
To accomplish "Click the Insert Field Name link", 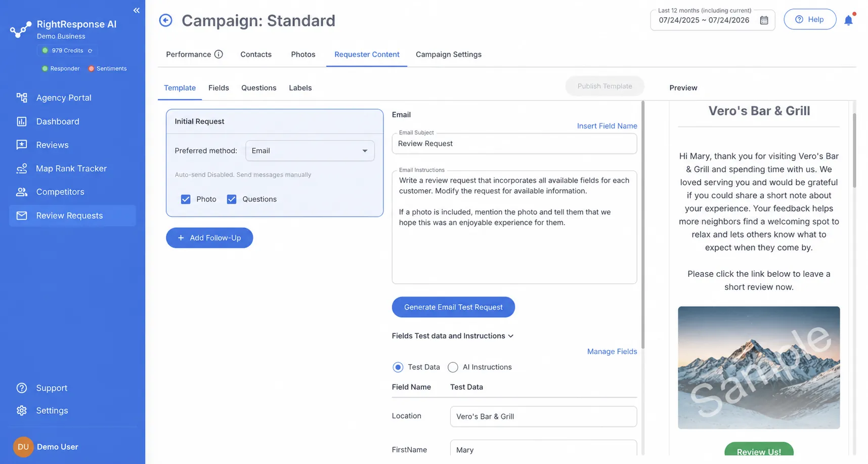I will pos(607,126).
